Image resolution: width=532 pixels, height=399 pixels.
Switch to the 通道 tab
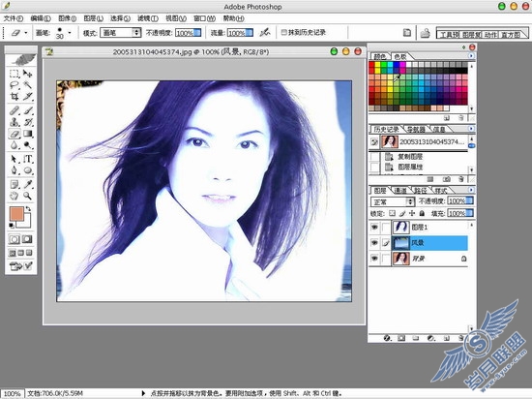click(x=400, y=191)
